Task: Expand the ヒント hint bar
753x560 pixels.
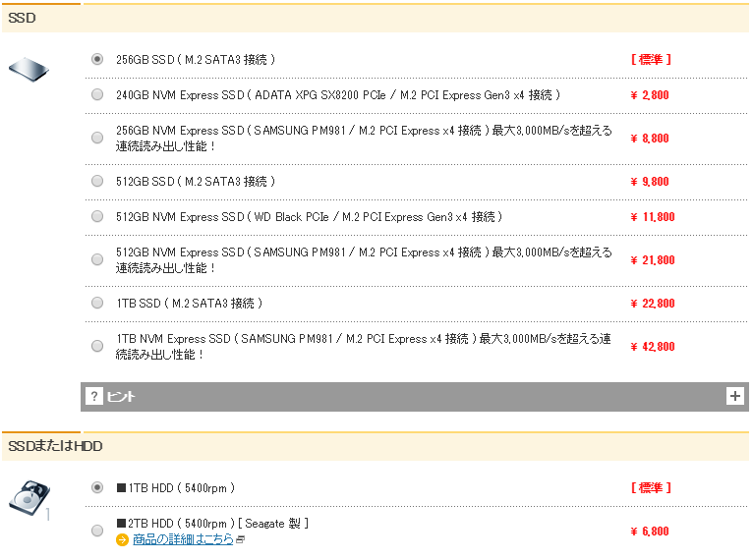Action: 413,397
